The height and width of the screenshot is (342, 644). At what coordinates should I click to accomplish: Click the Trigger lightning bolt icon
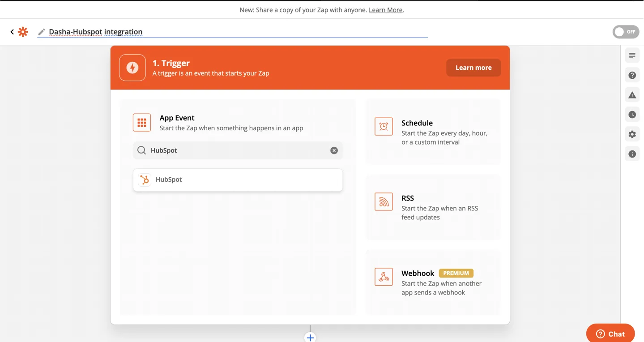click(x=132, y=68)
